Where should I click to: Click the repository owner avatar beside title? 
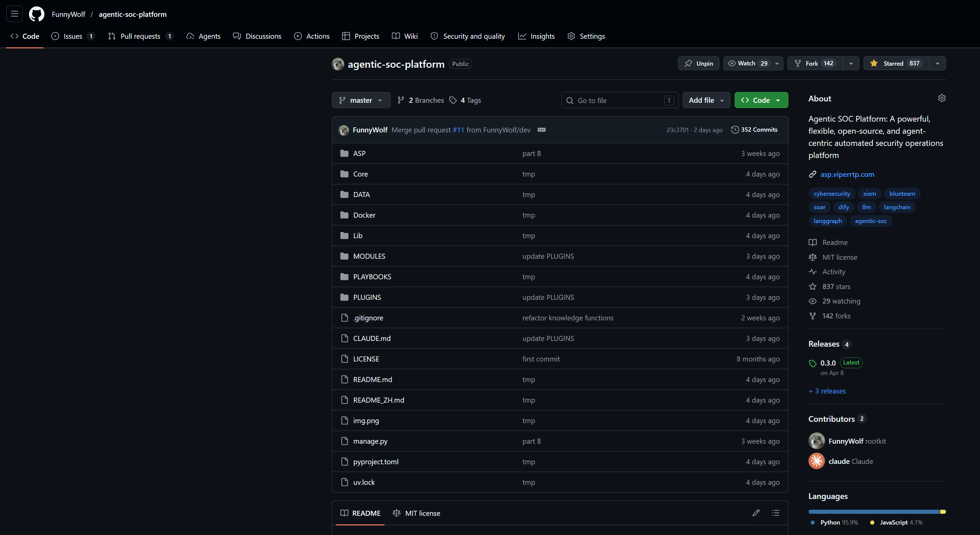[338, 64]
